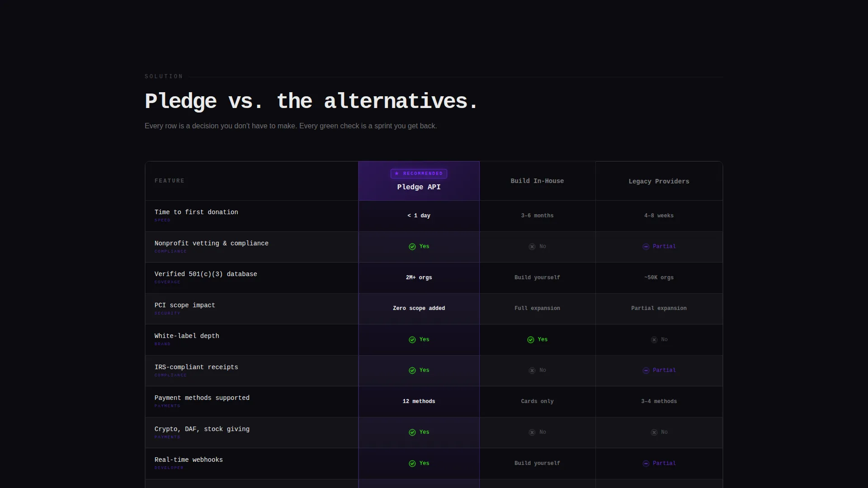Image resolution: width=868 pixels, height=488 pixels.
Task: Click purple Partial icon in Real-time webhooks row
Action: coord(646,464)
